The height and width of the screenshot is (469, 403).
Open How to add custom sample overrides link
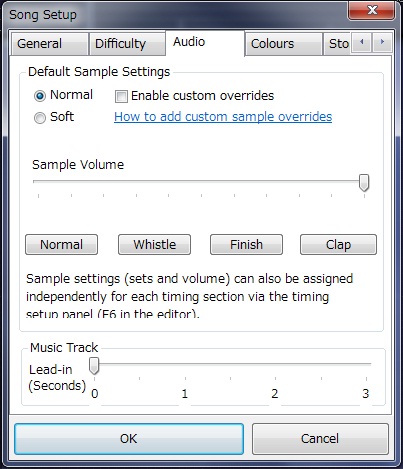pos(223,117)
